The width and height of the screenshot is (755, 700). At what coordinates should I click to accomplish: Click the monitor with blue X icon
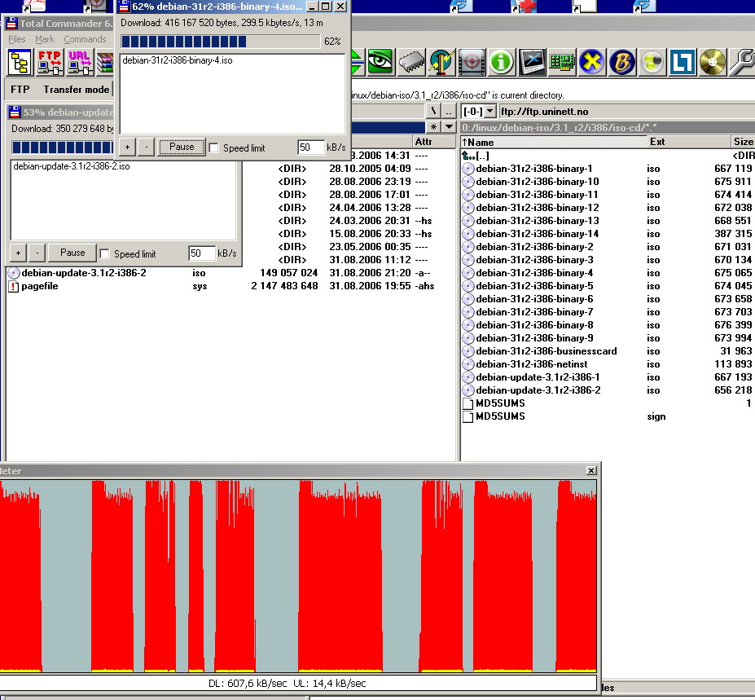click(x=532, y=62)
